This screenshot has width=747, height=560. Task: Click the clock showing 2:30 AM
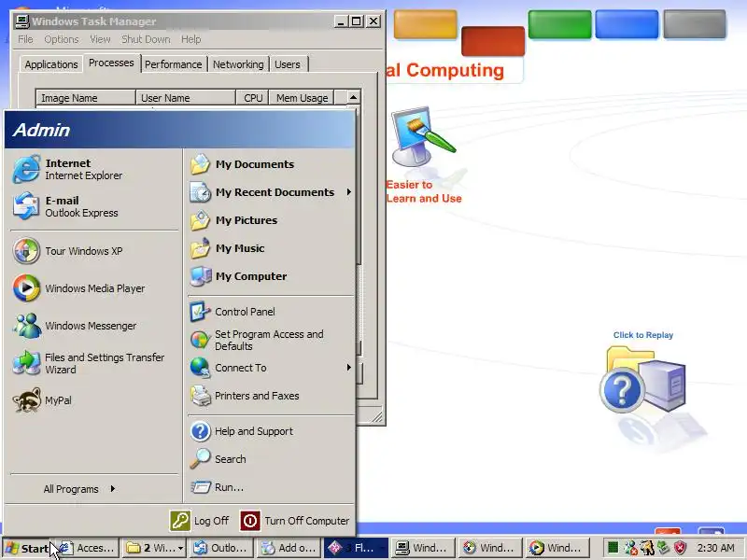coord(715,548)
